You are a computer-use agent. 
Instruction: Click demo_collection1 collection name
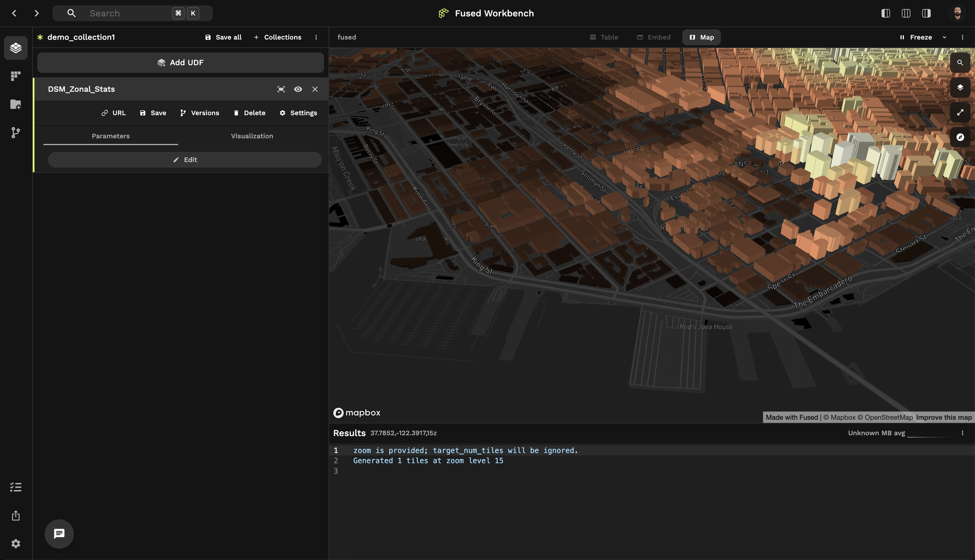pos(81,37)
